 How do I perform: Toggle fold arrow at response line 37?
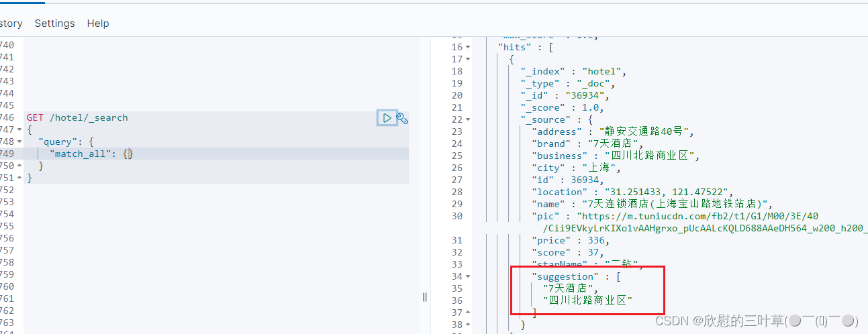468,313
